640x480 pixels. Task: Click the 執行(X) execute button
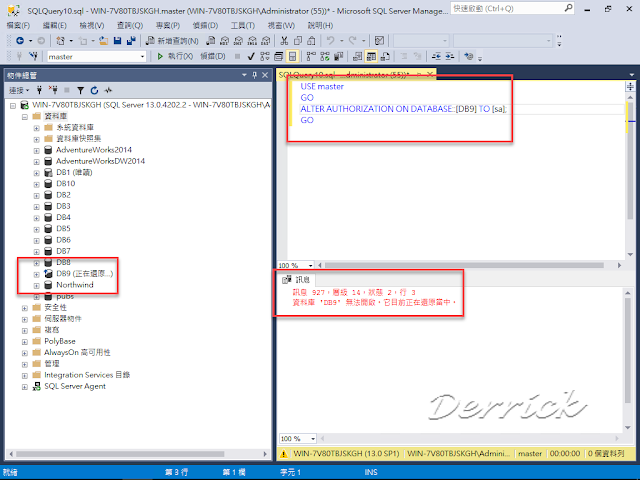point(175,56)
